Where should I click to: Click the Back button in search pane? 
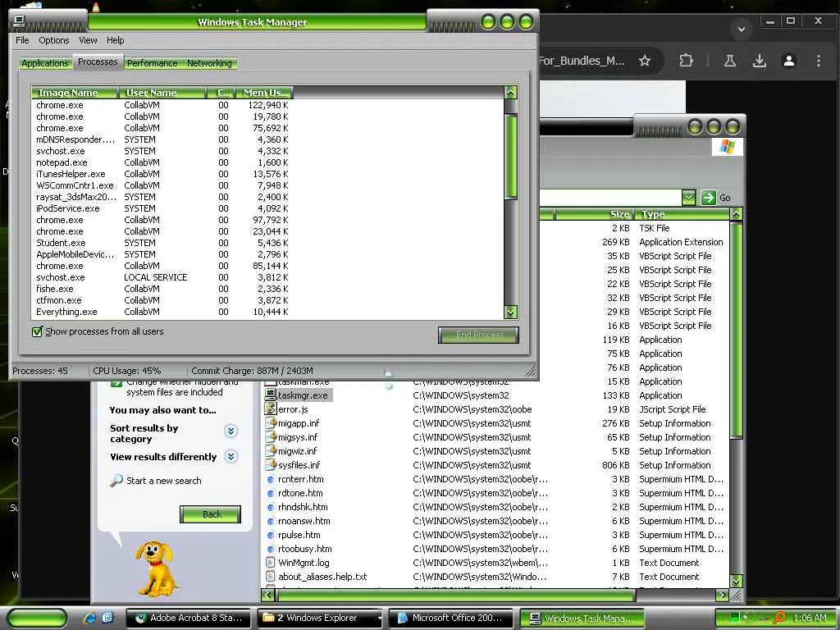(210, 514)
